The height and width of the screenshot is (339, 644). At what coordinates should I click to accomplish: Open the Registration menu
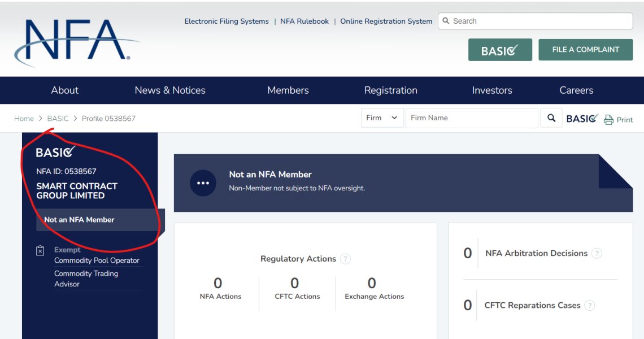pyautogui.click(x=390, y=90)
